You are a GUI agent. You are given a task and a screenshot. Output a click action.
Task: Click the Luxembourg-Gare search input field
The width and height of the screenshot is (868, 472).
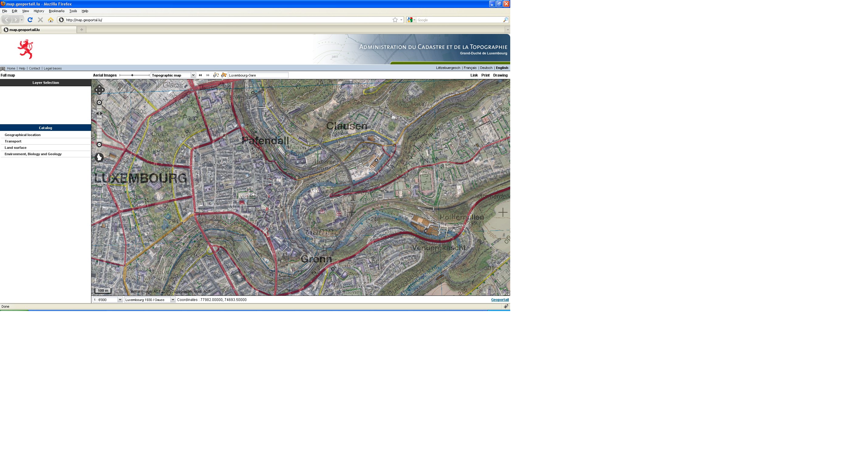tap(258, 75)
